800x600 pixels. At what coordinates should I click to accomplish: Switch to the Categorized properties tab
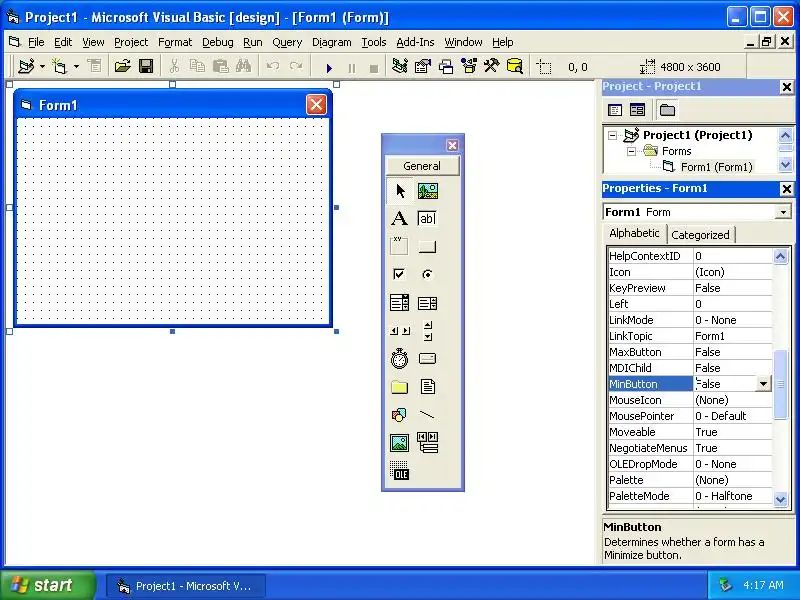(x=700, y=235)
